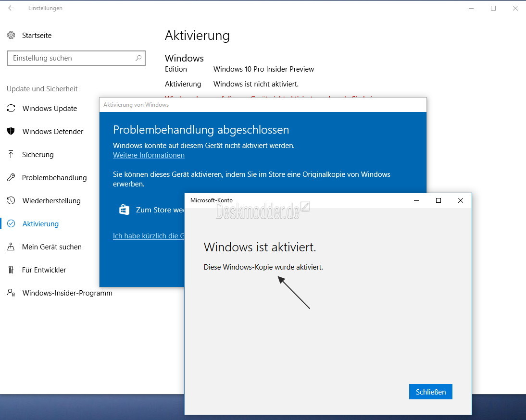Click Schließen button
The image size is (526, 420).
[x=431, y=392]
